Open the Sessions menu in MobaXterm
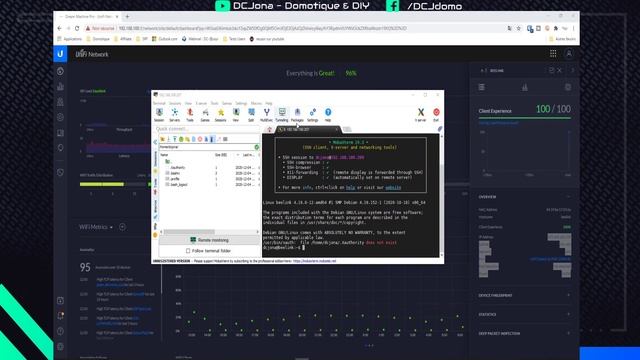Image resolution: width=640 pixels, height=360 pixels. [x=175, y=103]
